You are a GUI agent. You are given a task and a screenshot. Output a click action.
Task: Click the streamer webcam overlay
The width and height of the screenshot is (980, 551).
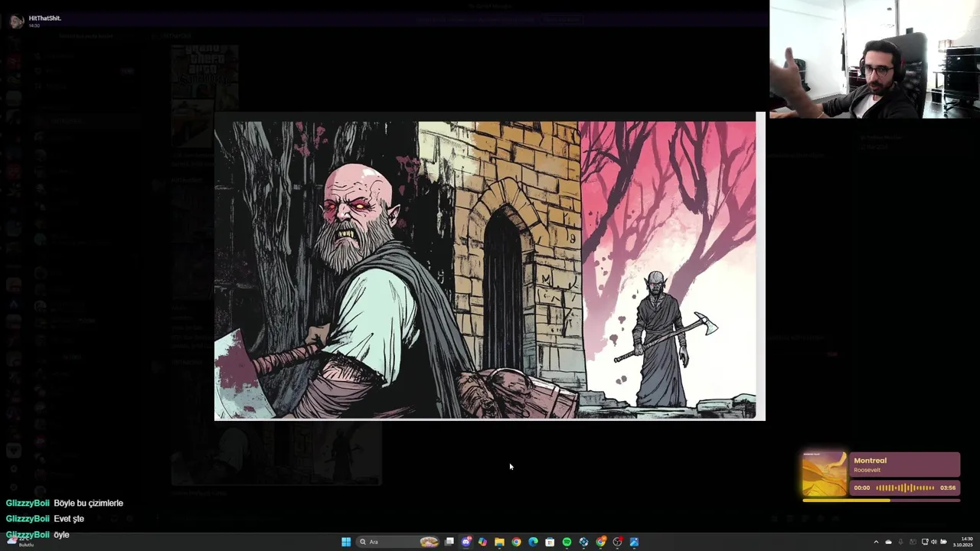click(x=874, y=59)
